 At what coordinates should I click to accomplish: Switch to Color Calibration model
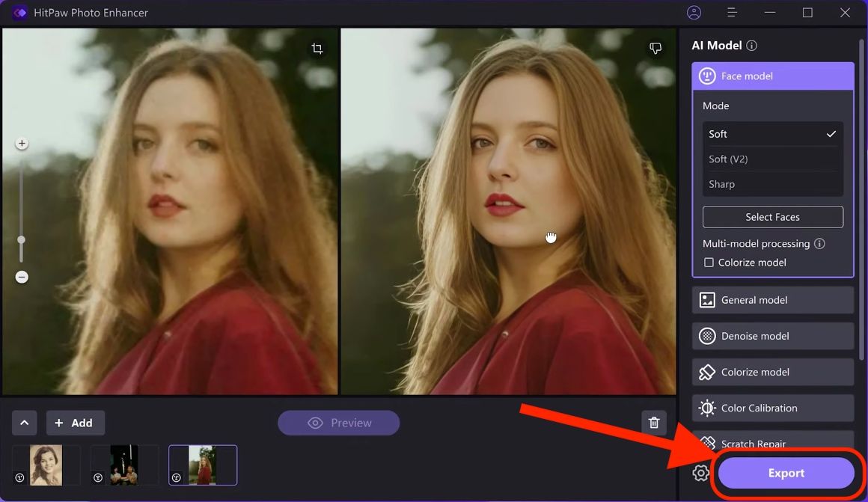click(x=772, y=408)
